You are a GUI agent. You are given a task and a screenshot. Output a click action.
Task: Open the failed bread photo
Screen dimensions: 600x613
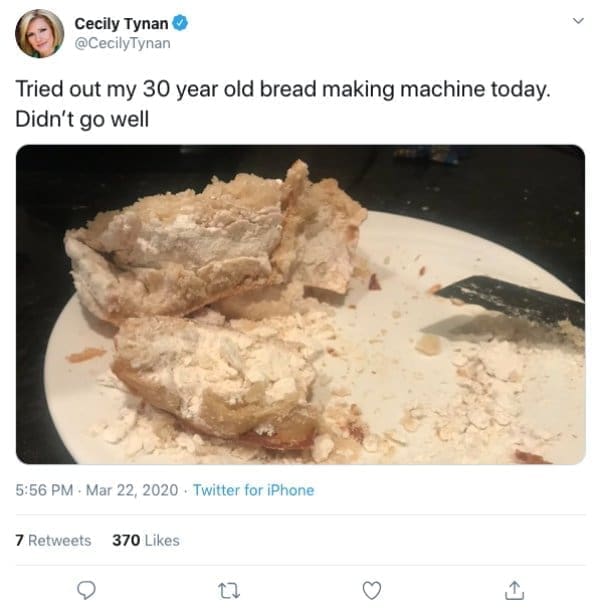click(x=300, y=305)
